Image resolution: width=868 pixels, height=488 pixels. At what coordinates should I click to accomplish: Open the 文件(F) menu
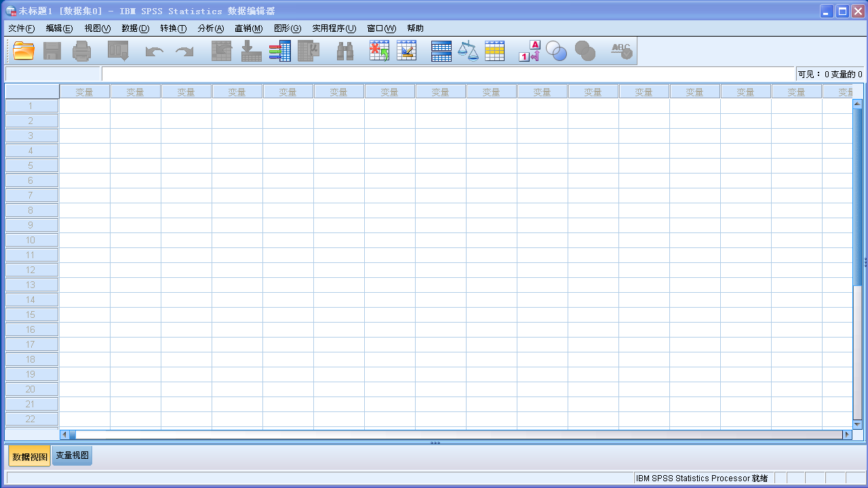(21, 28)
